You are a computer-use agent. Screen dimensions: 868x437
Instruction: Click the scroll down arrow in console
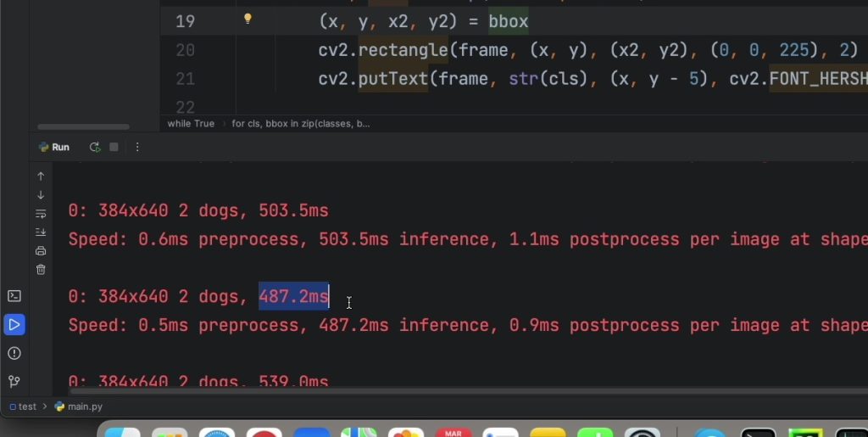click(x=41, y=195)
